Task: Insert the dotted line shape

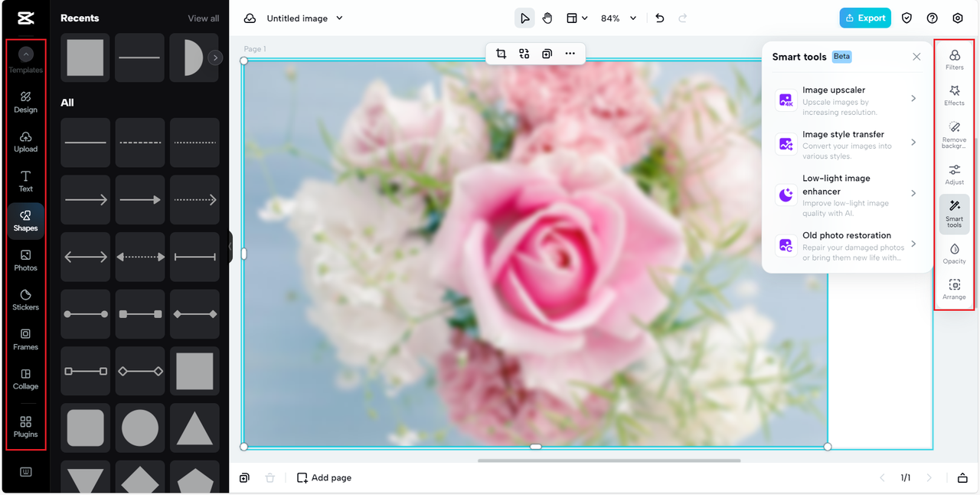Action: coord(194,143)
